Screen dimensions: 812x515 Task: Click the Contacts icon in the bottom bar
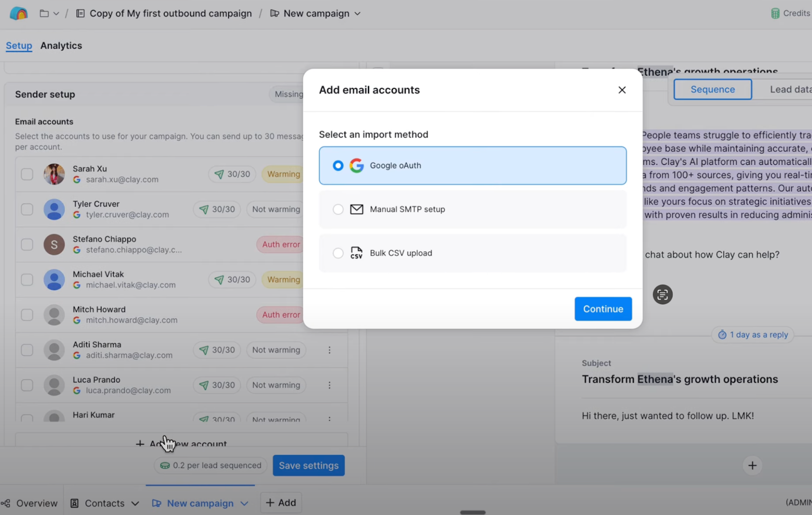75,503
